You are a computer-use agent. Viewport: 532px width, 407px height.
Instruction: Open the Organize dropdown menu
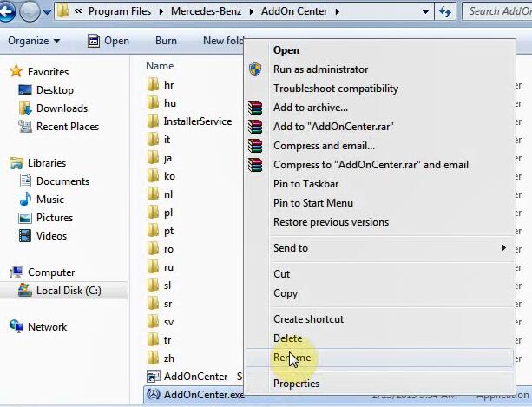pos(34,41)
